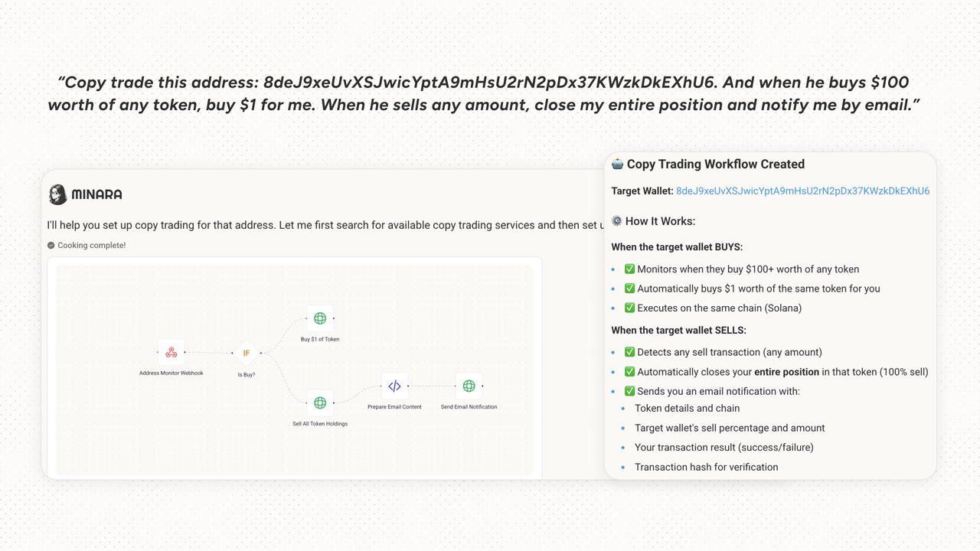The width and height of the screenshot is (980, 551).
Task: Open the blue Target Wallet address link
Action: [802, 191]
